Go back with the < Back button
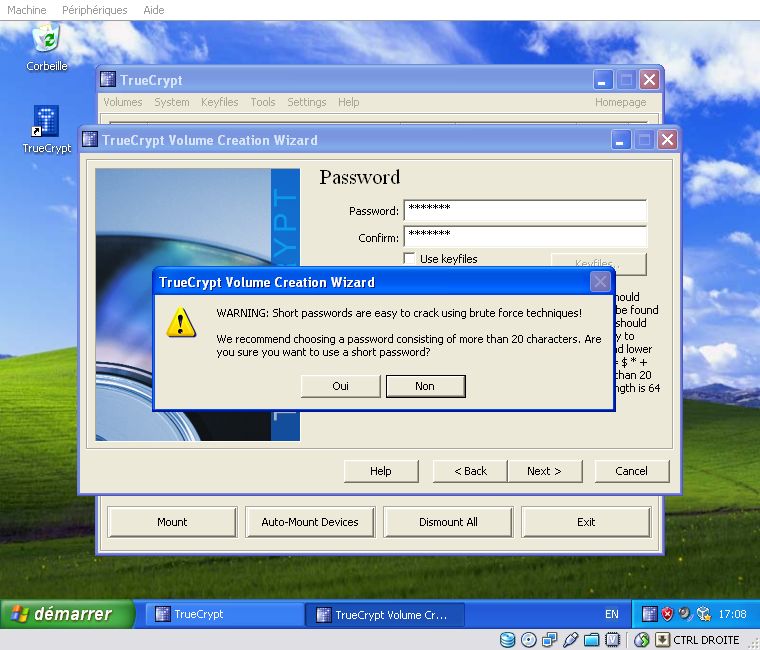 (x=470, y=471)
